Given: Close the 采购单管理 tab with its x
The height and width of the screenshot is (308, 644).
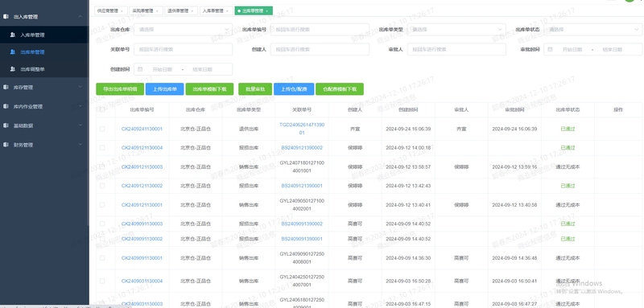Looking at the screenshot, I should (157, 11).
